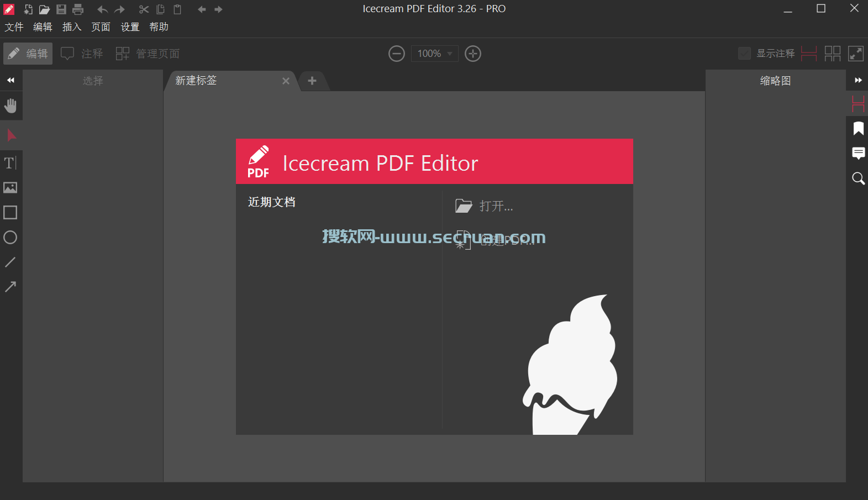Click the scissors cut icon
Screen dimensions: 868x500
(x=144, y=9)
